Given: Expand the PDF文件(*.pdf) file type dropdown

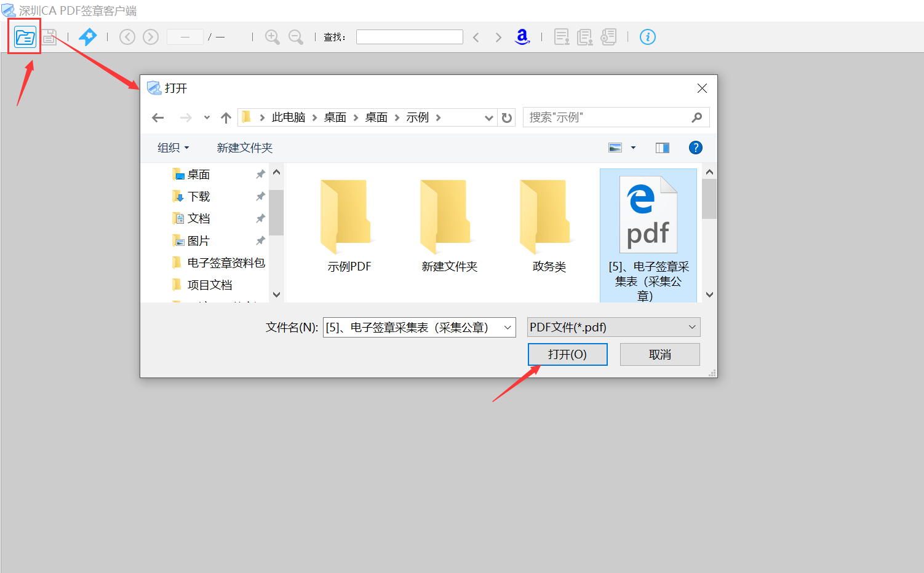Looking at the screenshot, I should (613, 327).
